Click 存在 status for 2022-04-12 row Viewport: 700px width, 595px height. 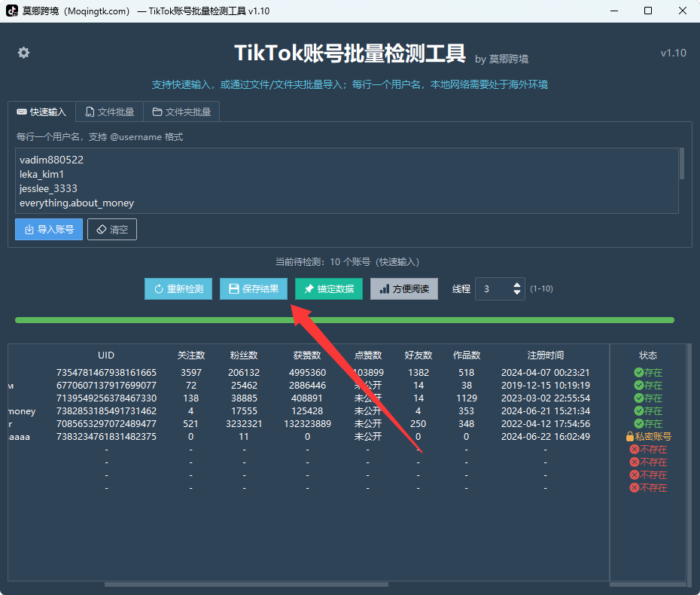coord(648,423)
